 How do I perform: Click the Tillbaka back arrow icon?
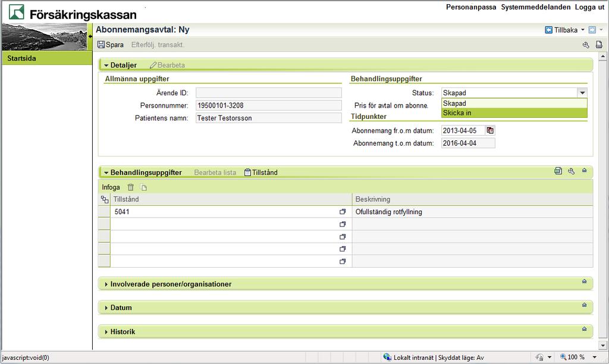click(548, 30)
